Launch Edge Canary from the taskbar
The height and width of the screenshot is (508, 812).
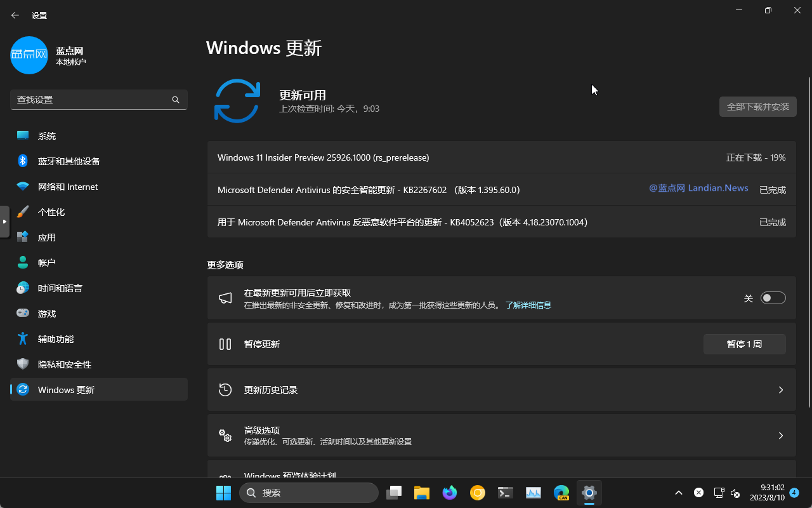point(561,493)
